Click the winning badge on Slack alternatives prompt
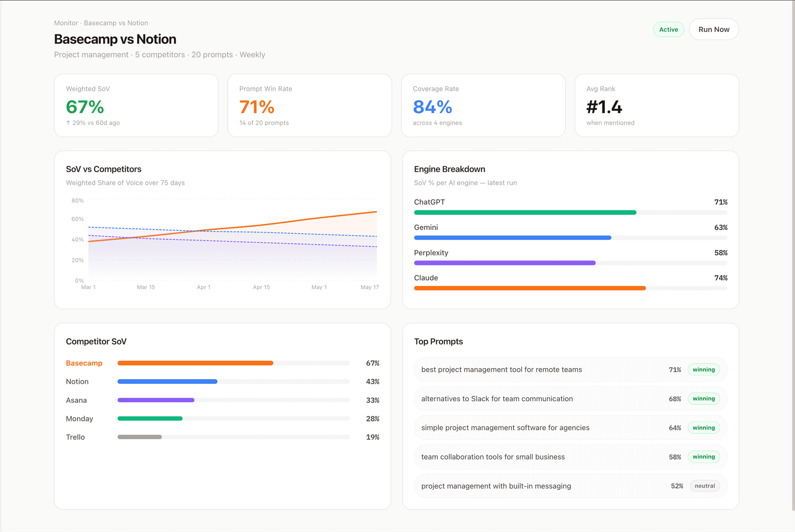Image resolution: width=795 pixels, height=532 pixels. point(703,398)
